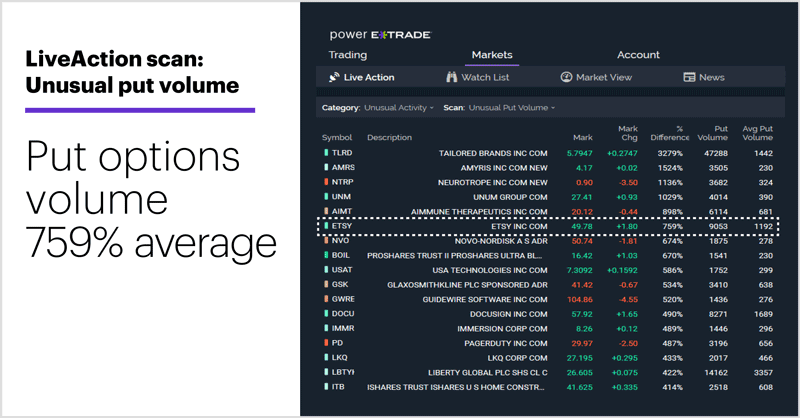Click avg put volume 3357
Screen dimensions: 800x418
coord(764,373)
